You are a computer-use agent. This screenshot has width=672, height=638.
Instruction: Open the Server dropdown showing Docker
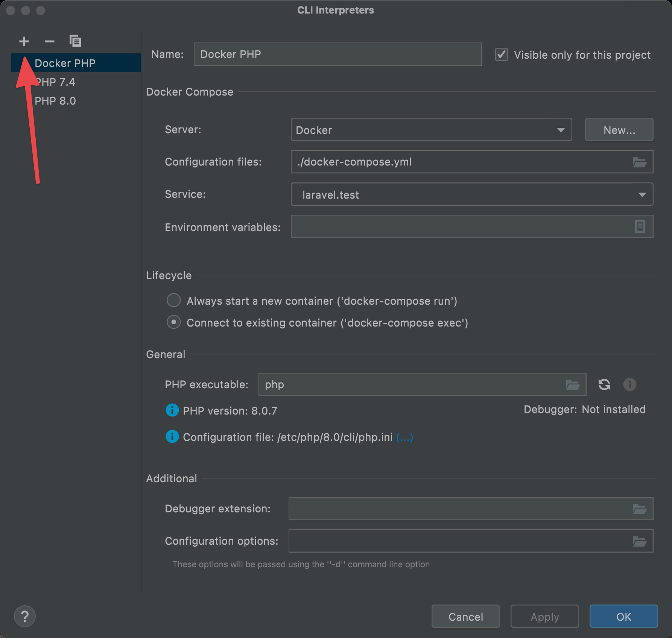(431, 130)
